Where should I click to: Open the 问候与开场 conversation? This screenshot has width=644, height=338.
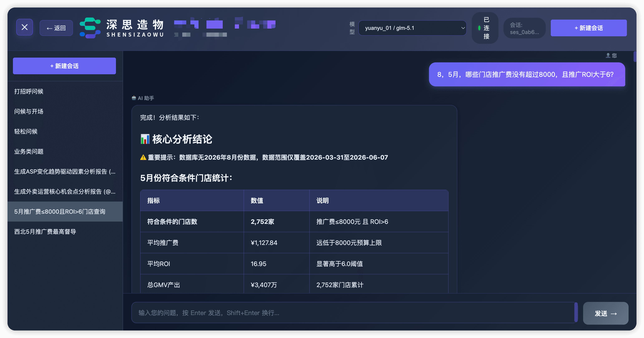click(65, 111)
